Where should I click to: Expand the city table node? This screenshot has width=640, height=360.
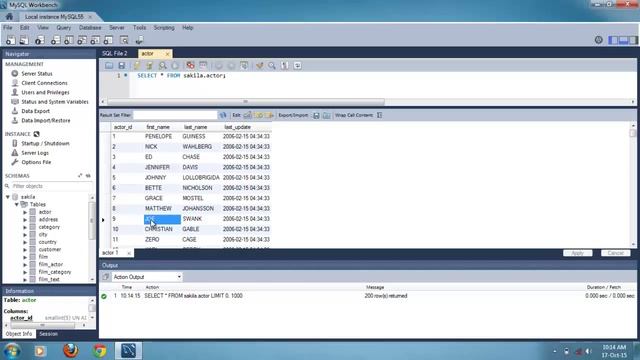click(25, 235)
